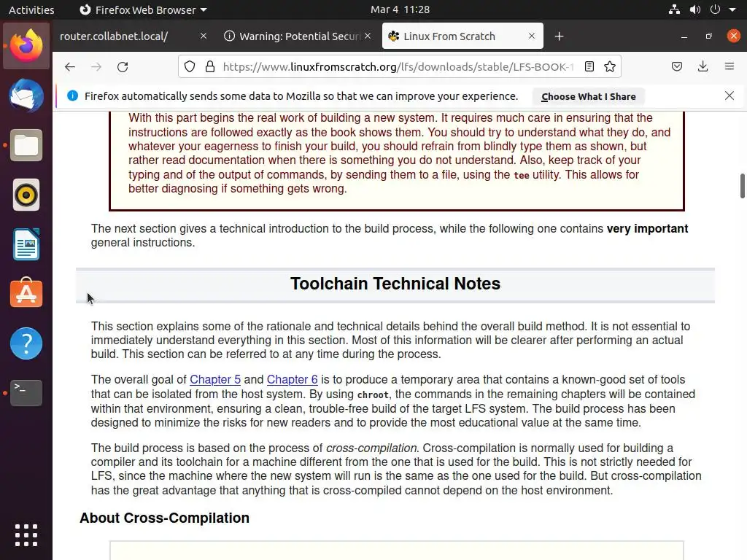Open tracking protection shield icon
The width and height of the screenshot is (747, 560).
tap(190, 66)
